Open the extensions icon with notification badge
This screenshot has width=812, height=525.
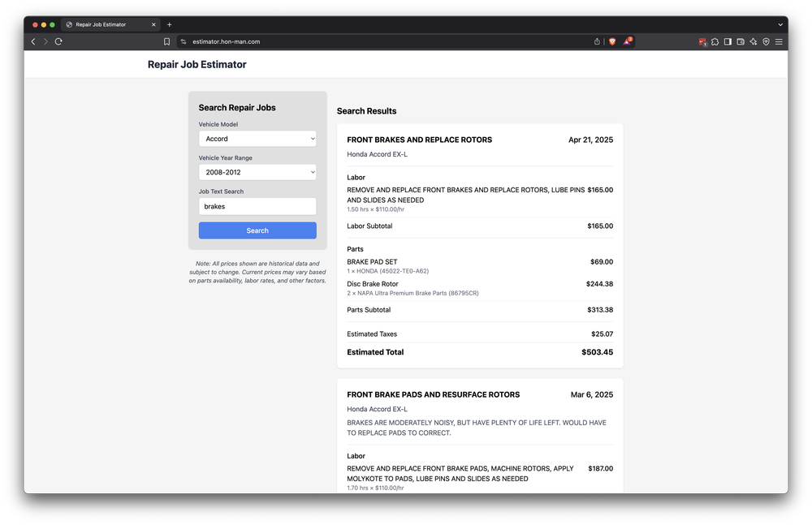(x=702, y=41)
